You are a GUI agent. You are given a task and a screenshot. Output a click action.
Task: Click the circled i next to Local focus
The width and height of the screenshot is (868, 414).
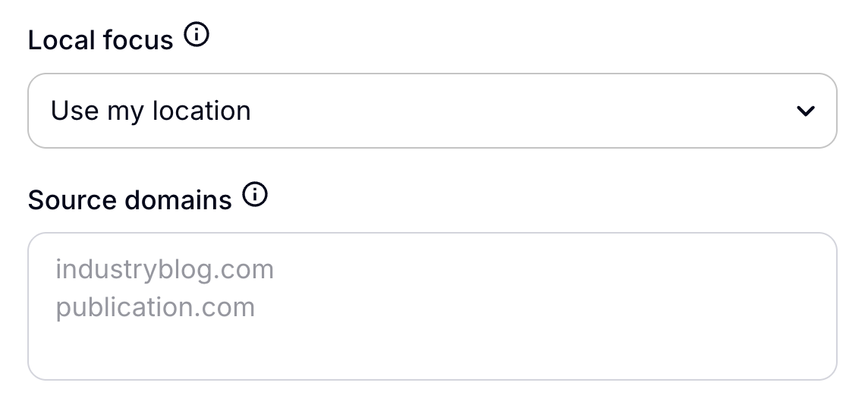[x=197, y=35]
